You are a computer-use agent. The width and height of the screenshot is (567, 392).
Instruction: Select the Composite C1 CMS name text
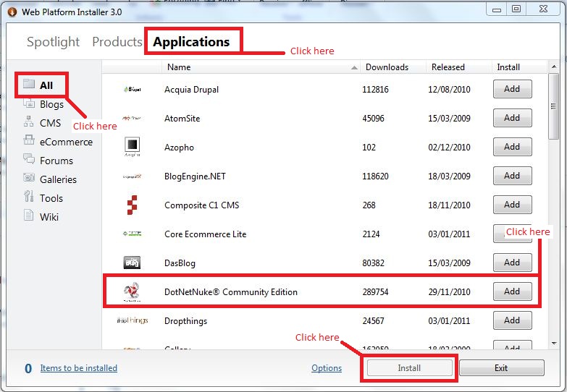pos(202,205)
